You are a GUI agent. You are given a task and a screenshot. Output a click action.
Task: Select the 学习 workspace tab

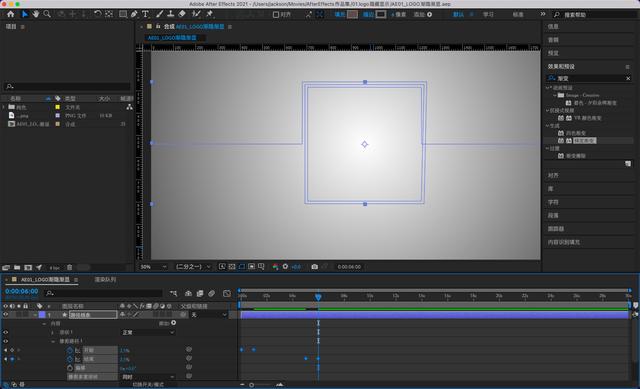(488, 14)
